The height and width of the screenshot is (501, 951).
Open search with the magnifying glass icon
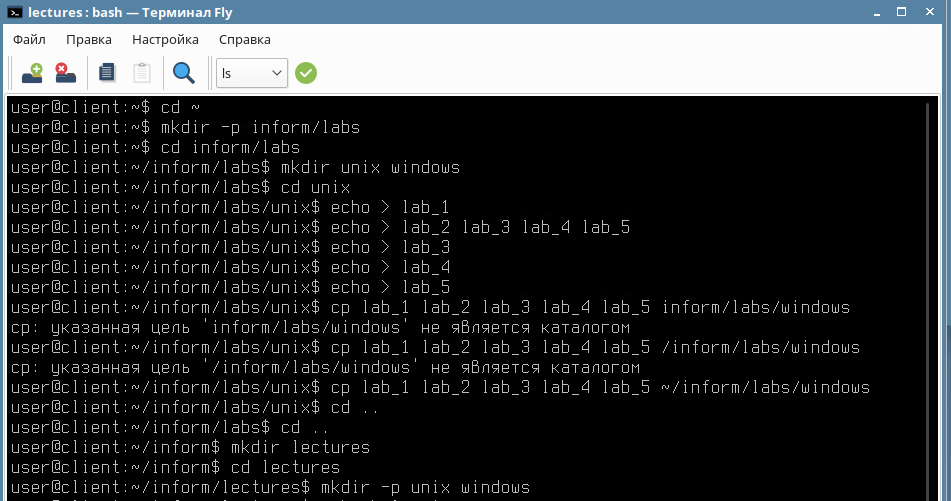click(184, 73)
